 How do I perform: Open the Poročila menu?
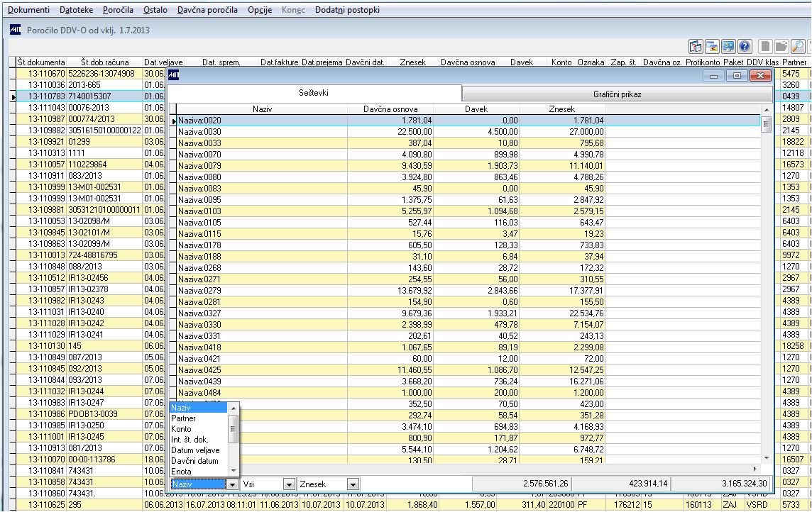[118, 10]
